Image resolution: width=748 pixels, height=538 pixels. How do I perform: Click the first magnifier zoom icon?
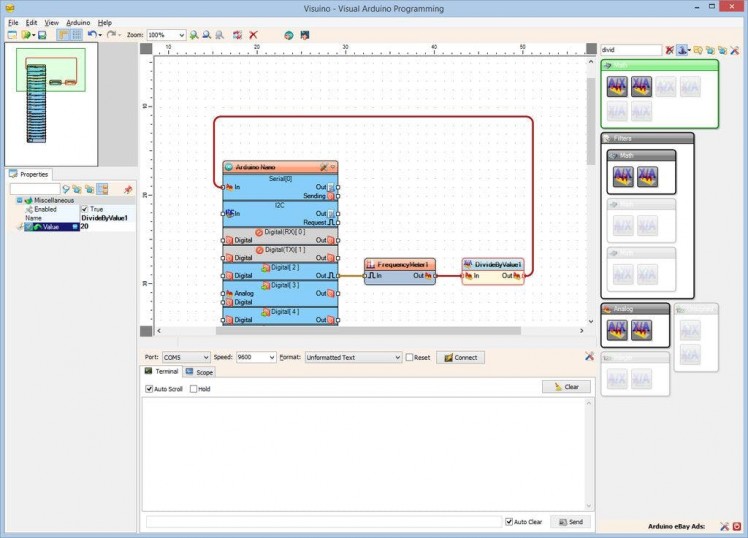point(194,35)
